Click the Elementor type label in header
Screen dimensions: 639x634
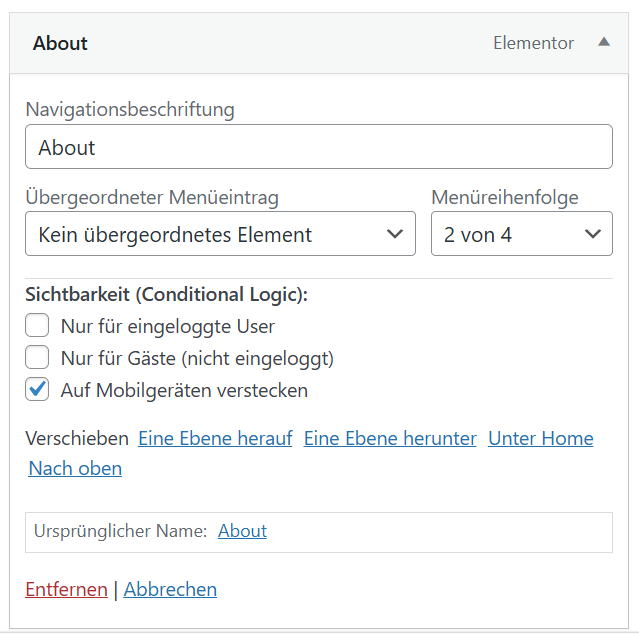click(534, 43)
